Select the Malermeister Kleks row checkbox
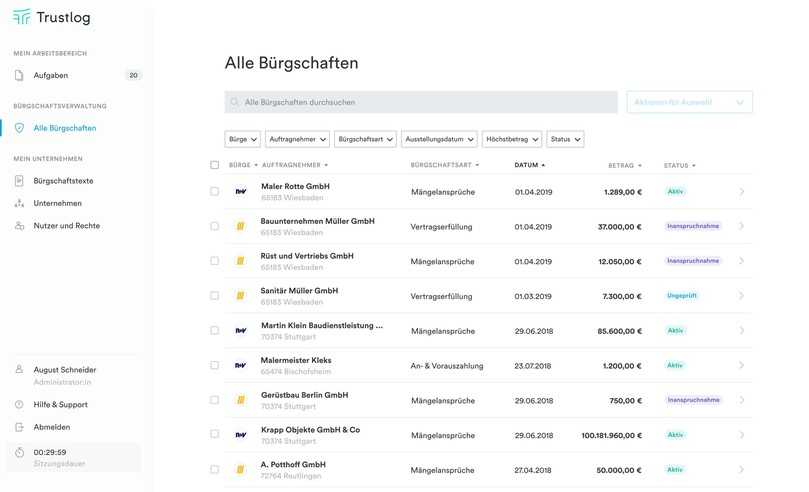Screen dimensions: 809x492 coord(214,365)
